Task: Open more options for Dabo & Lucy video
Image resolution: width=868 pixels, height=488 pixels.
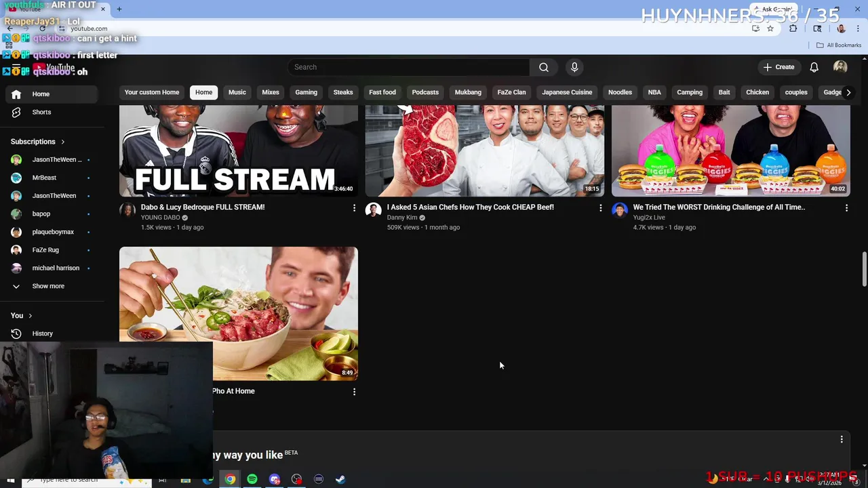Action: (x=354, y=208)
